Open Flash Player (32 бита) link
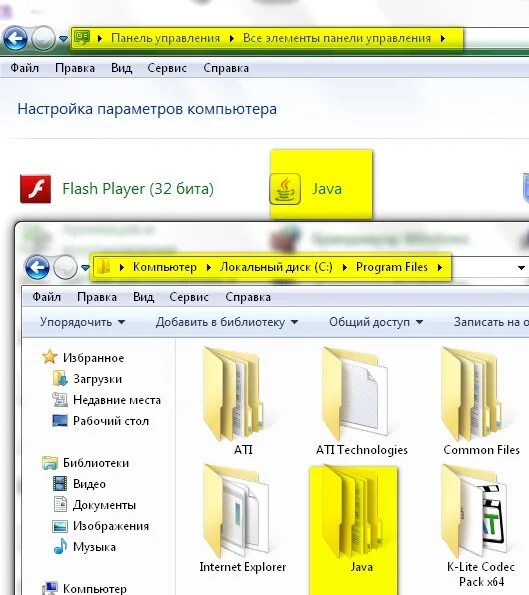Image resolution: width=529 pixels, height=595 pixels. pyautogui.click(x=138, y=189)
